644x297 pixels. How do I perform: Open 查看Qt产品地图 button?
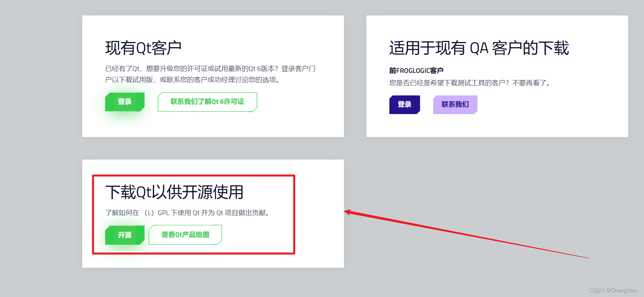click(x=185, y=235)
